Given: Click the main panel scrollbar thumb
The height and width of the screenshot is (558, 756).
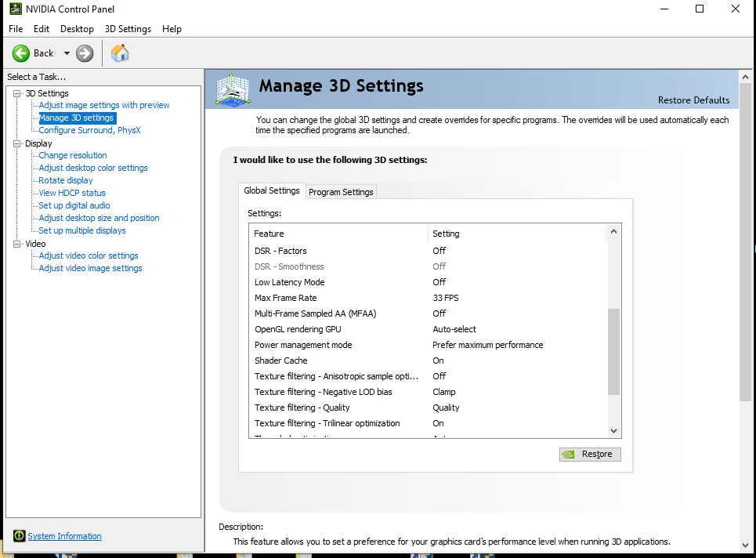Looking at the screenshot, I should click(745, 242).
